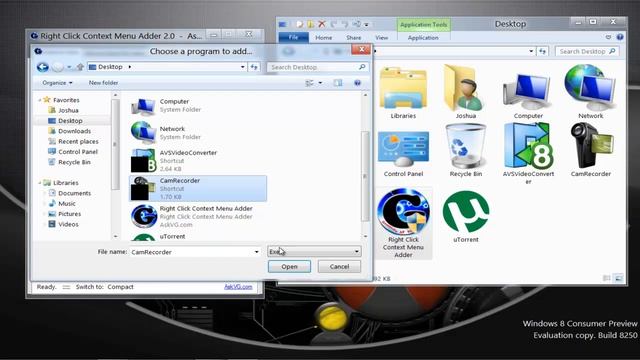Select Control Panel in navigation pane
This screenshot has width=640, height=360.
78,152
